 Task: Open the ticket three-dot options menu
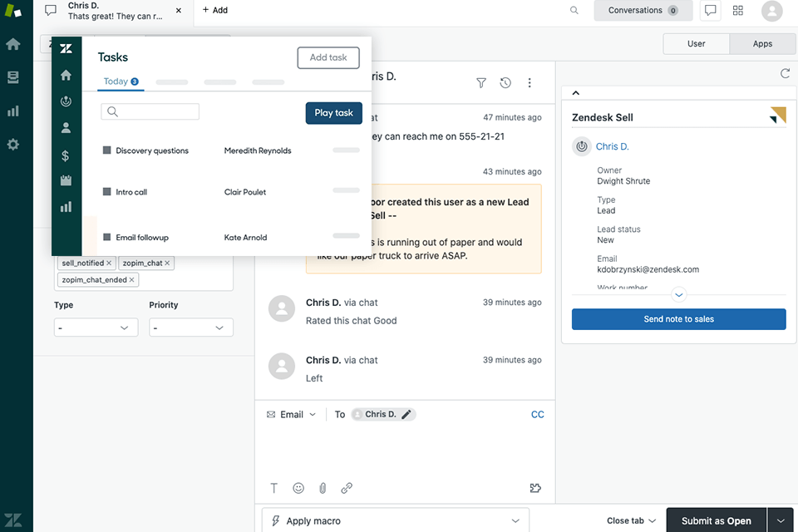pos(530,82)
